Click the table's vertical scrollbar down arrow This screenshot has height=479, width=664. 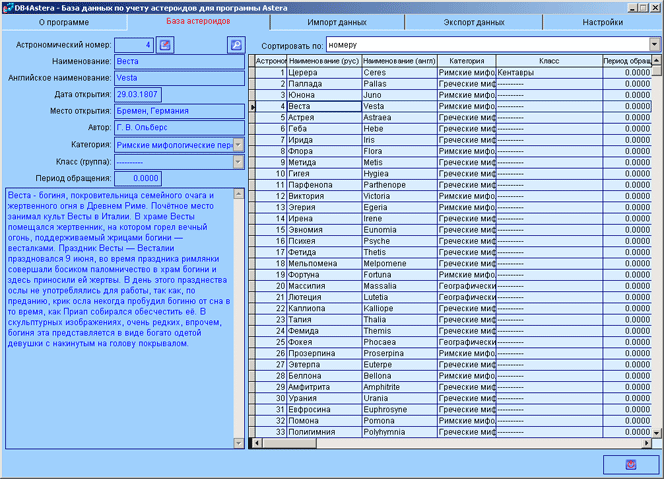pyautogui.click(x=656, y=432)
